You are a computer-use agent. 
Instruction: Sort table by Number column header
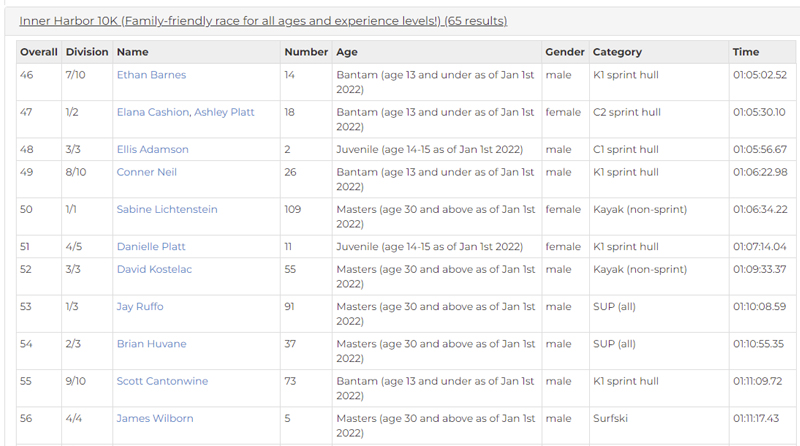click(306, 52)
